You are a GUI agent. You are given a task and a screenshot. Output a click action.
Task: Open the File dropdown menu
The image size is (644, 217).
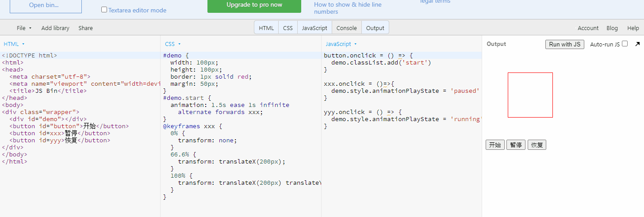[24, 28]
